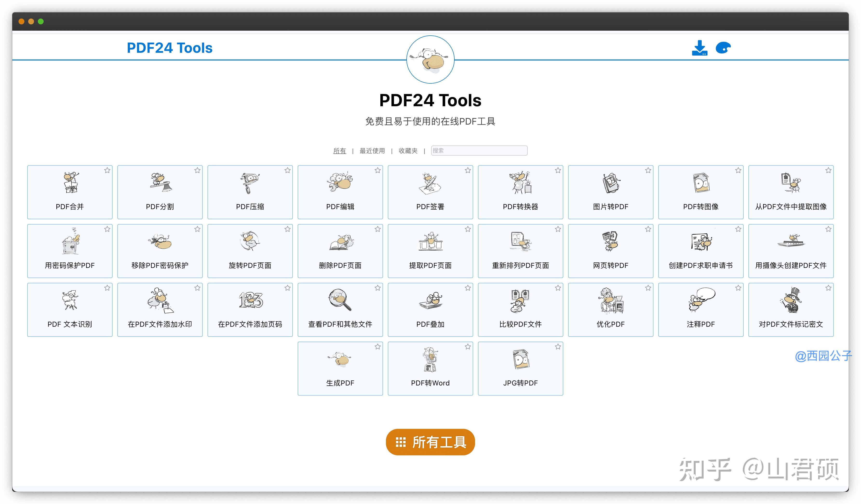Favorite PDF编辑 with its star
Image resolution: width=861 pixels, height=504 pixels.
[377, 170]
